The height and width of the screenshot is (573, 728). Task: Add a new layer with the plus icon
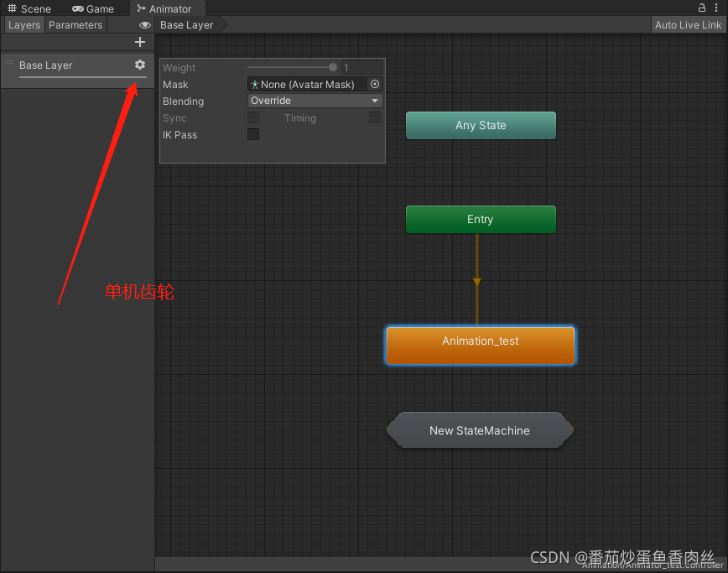140,42
